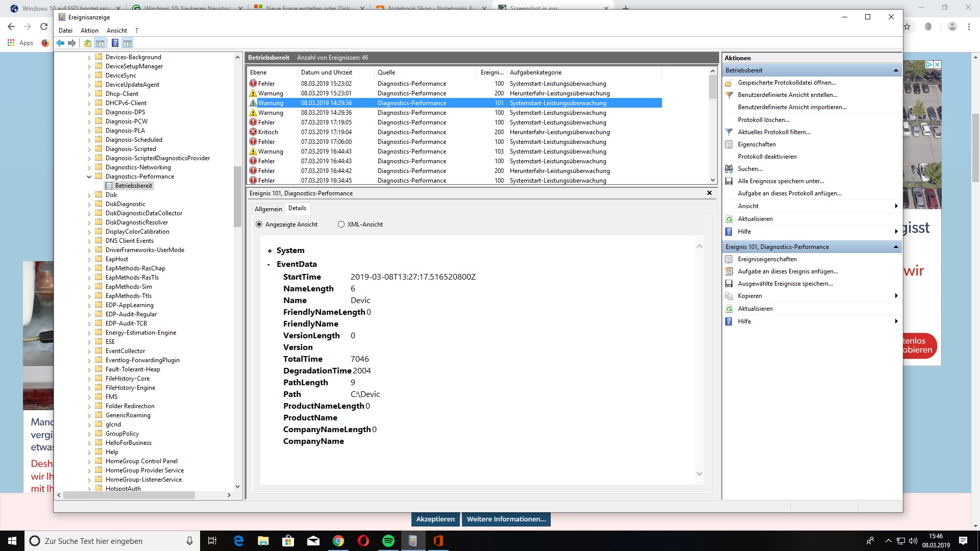Click the Ereigniseigenschaften icon
980x551 pixels.
(729, 259)
